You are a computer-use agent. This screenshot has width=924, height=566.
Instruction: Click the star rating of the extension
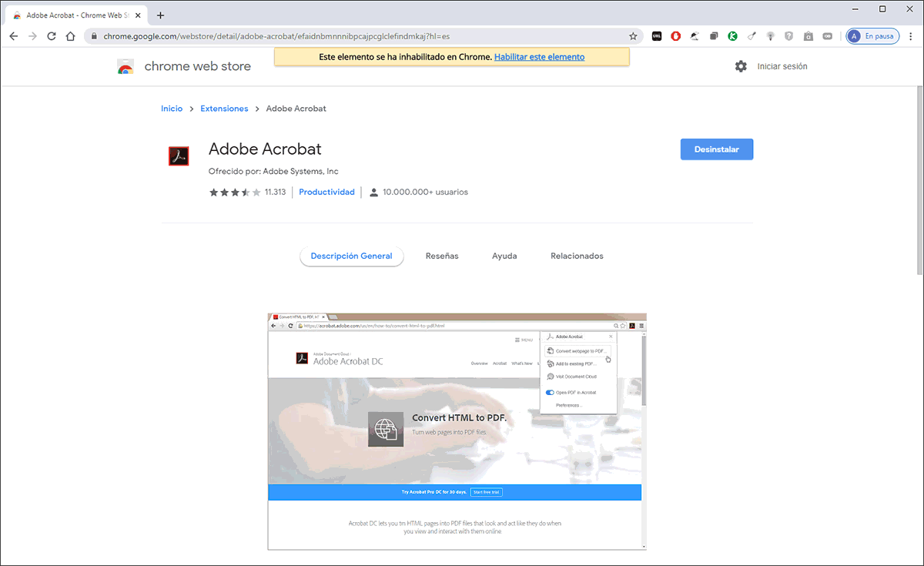pos(235,193)
